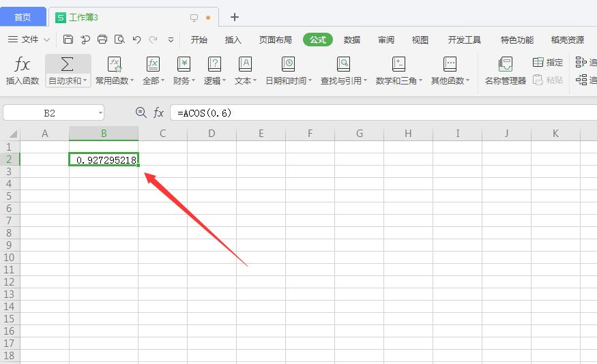Select row 18 header
Image resolution: width=597 pixels, height=364 pixels.
pyautogui.click(x=9, y=356)
